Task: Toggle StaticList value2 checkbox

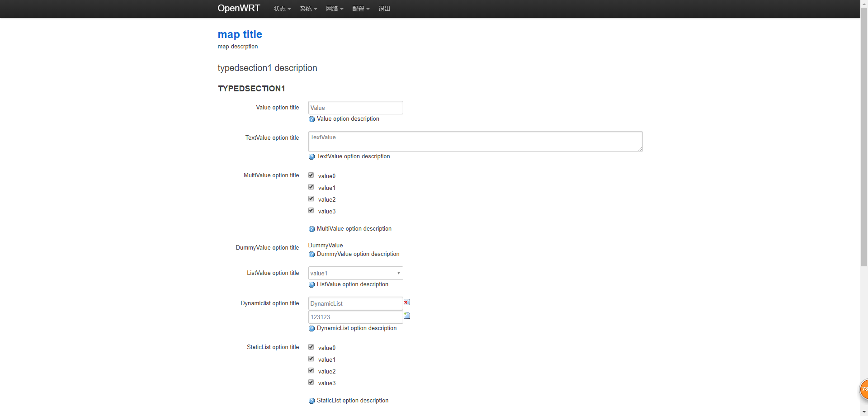Action: coord(311,370)
